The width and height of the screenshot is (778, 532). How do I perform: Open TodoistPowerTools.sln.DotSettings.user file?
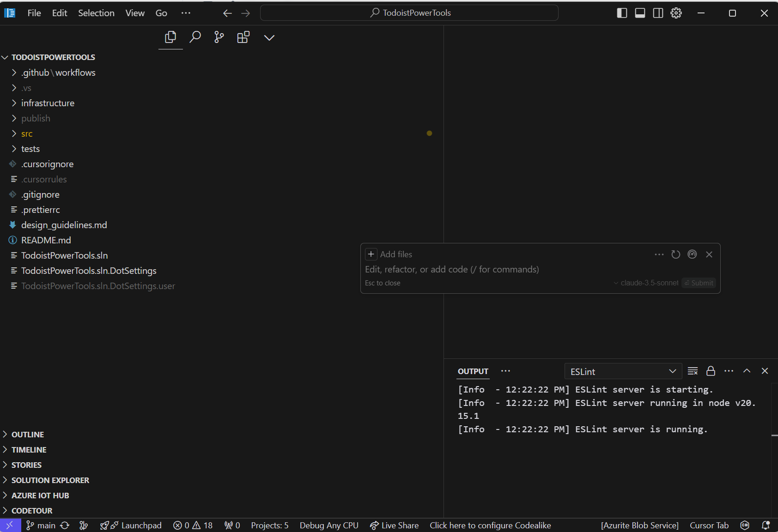pyautogui.click(x=222, y=286)
